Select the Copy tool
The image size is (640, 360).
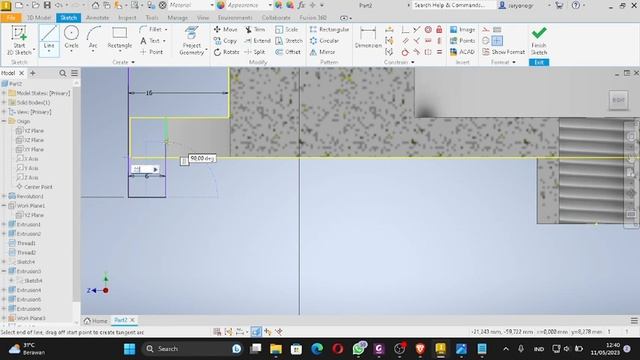(x=225, y=41)
